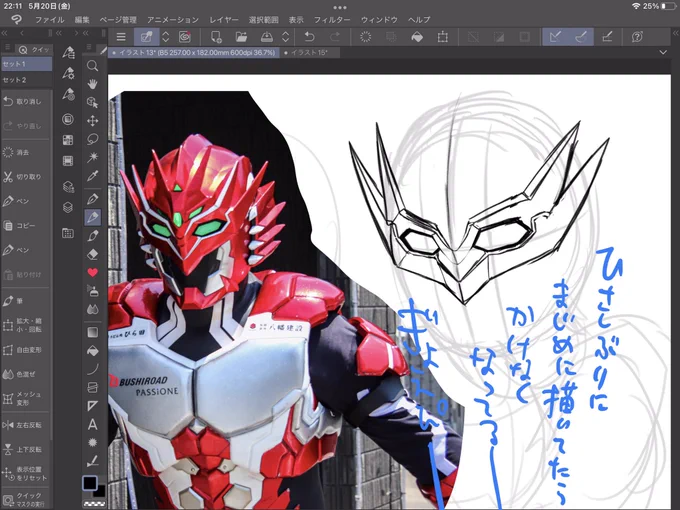Select the sub drawing color swatch
The width and height of the screenshot is (680, 510).
tap(100, 492)
